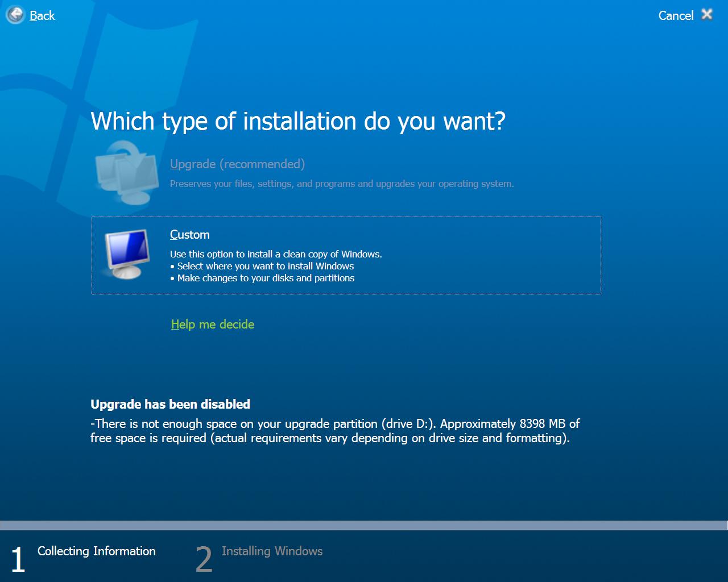The image size is (728, 582).
Task: Select the Collecting Information step label
Action: (96, 551)
